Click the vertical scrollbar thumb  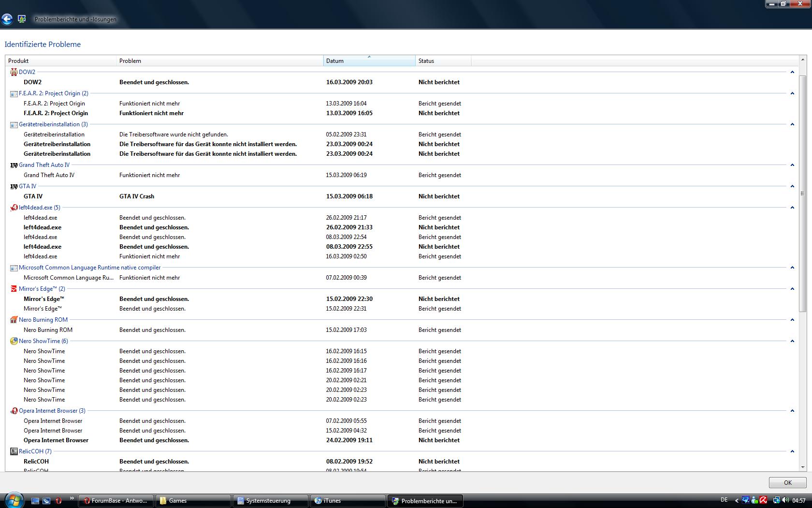(803, 194)
